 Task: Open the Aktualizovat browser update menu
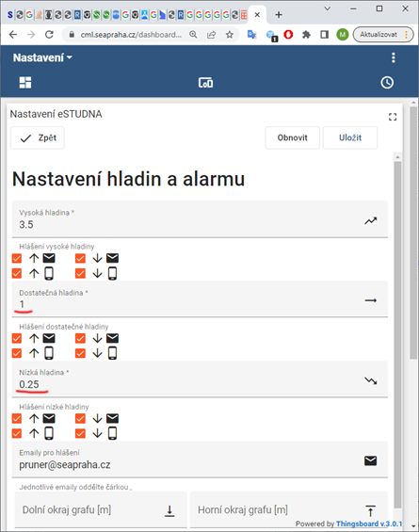point(383,35)
